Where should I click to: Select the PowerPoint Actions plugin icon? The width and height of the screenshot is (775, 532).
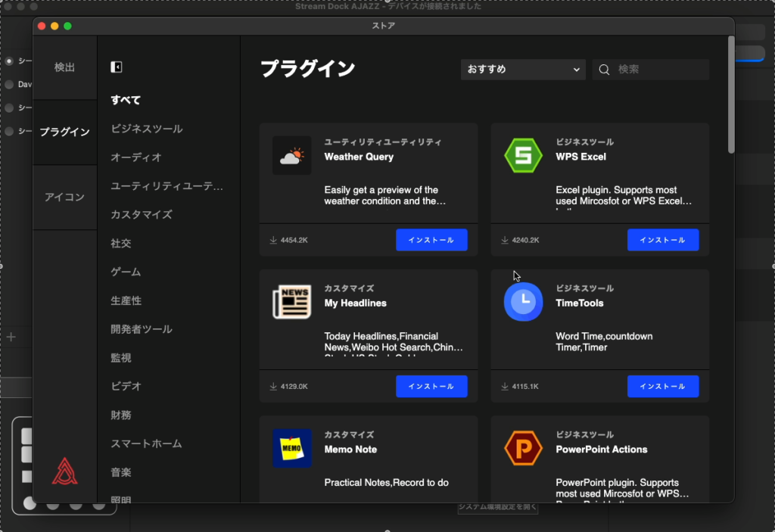tap(524, 447)
